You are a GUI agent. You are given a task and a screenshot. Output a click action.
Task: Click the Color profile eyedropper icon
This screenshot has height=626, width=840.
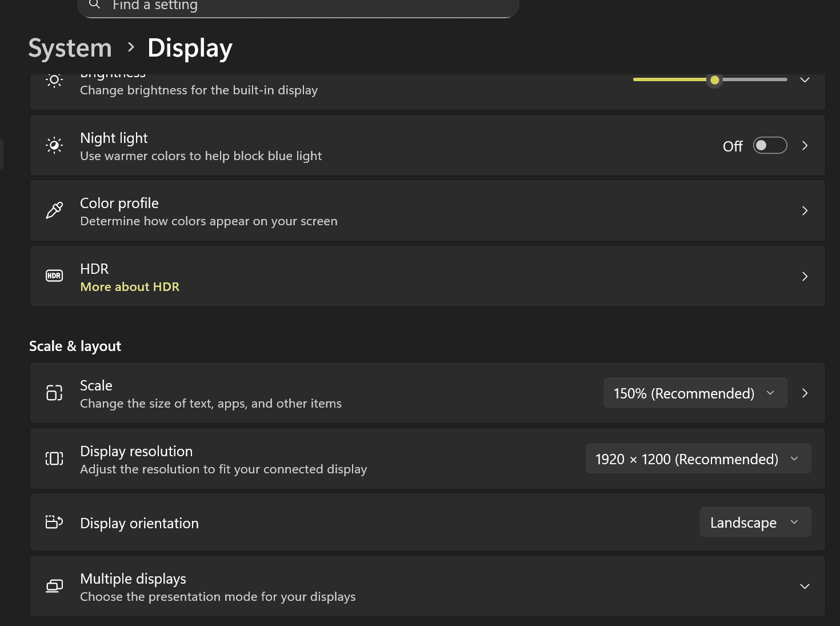click(x=54, y=211)
